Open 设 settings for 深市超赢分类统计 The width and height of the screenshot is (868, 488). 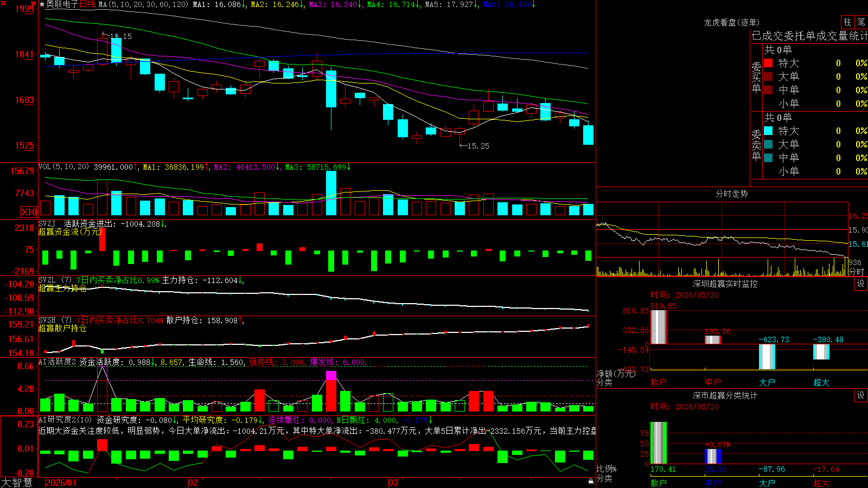pos(861,395)
